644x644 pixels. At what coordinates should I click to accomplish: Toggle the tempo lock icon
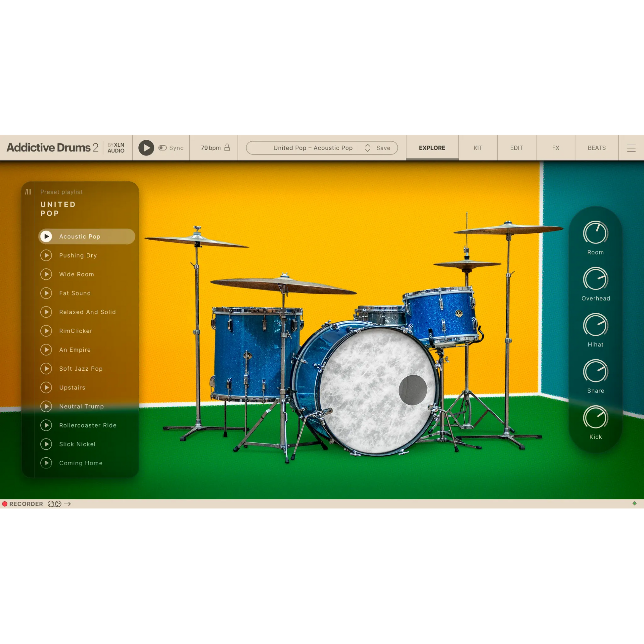coord(227,147)
